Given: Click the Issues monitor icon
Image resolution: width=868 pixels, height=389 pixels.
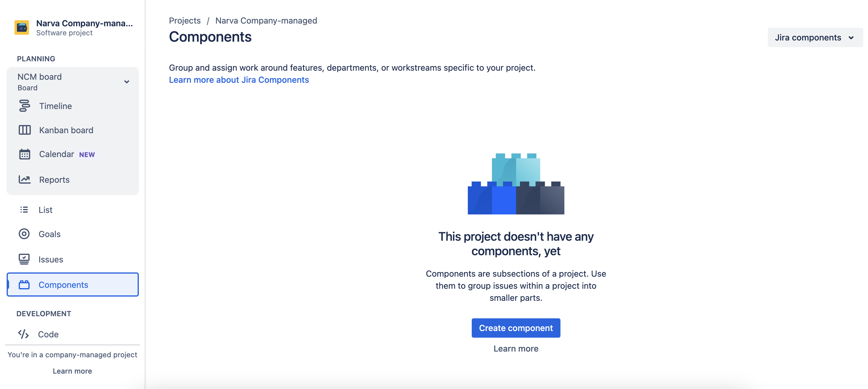Looking at the screenshot, I should [x=24, y=259].
